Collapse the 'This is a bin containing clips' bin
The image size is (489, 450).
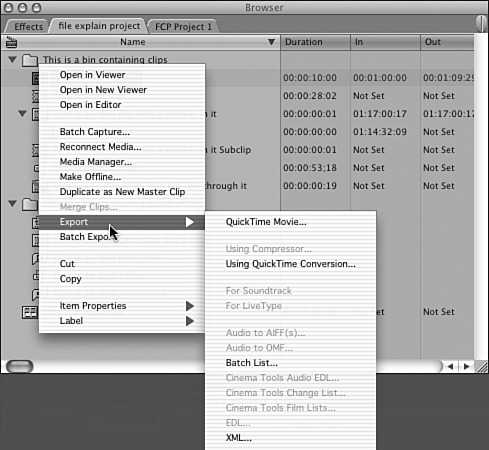[12, 60]
